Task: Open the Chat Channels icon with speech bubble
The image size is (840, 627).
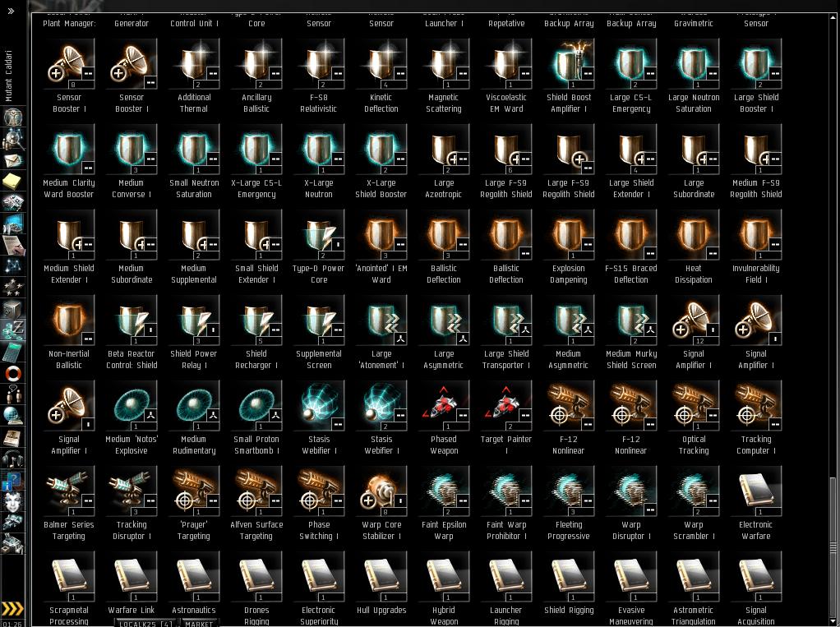Action: click(x=13, y=394)
